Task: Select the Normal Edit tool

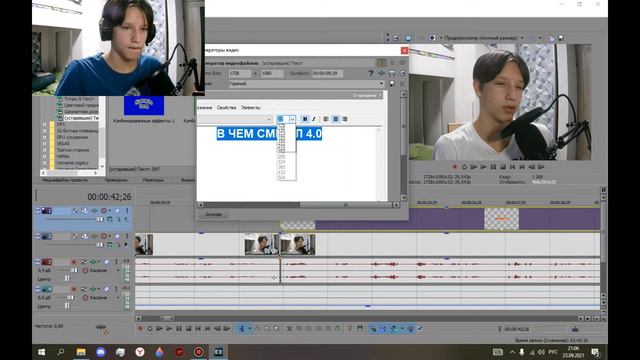Action: point(242,329)
